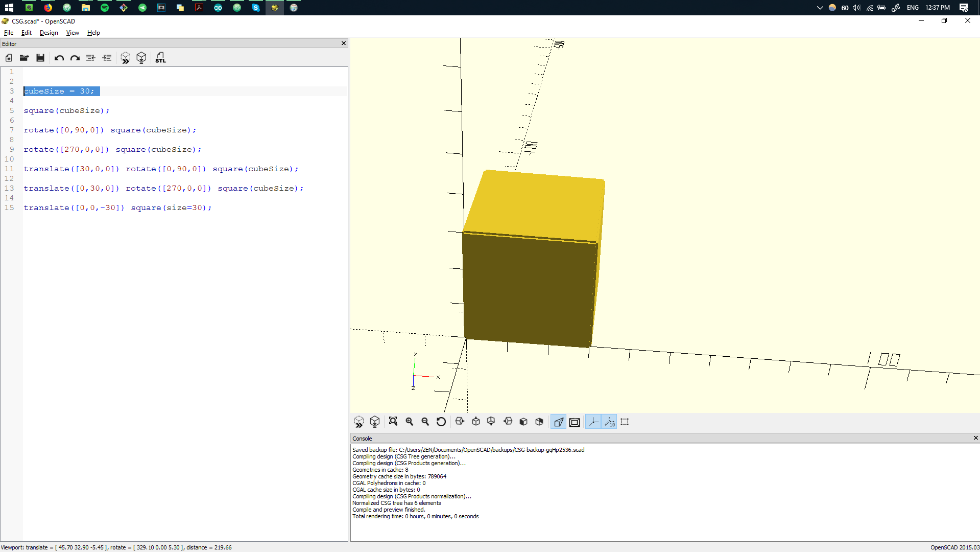Image resolution: width=980 pixels, height=552 pixels.
Task: Preview from the viewport toolbar
Action: pyautogui.click(x=359, y=422)
